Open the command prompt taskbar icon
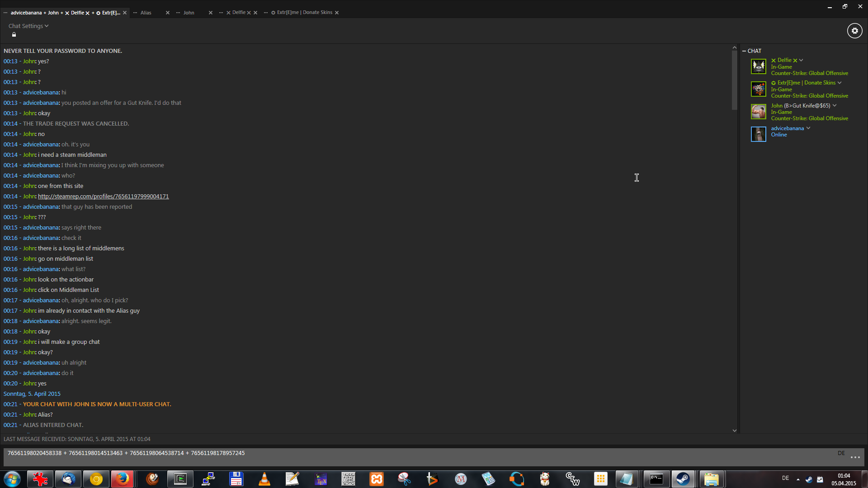The height and width of the screenshot is (488, 868). [x=656, y=479]
